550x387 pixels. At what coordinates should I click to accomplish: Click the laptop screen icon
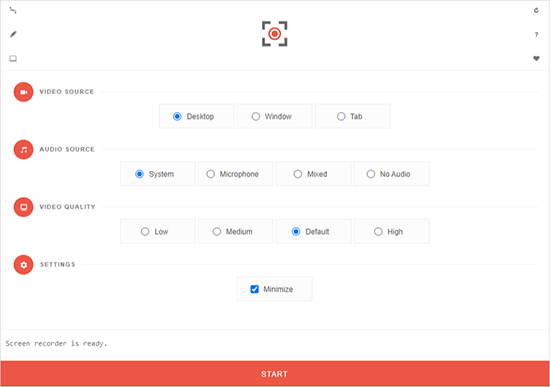13,58
